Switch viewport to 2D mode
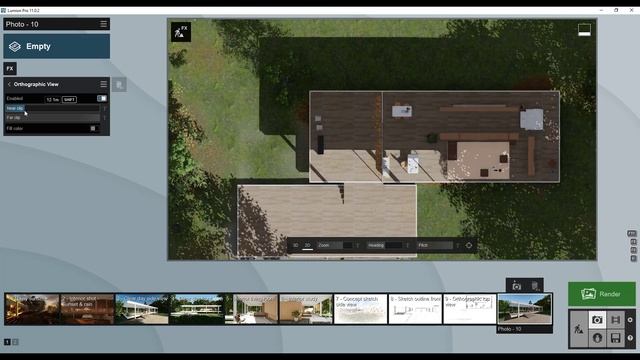The image size is (640, 360). (307, 245)
